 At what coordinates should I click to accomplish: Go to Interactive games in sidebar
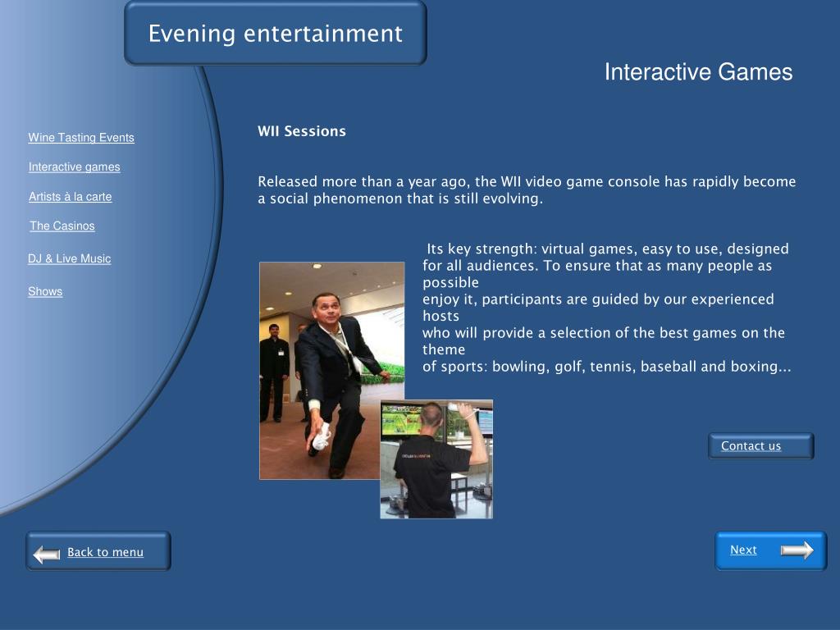pos(75,167)
